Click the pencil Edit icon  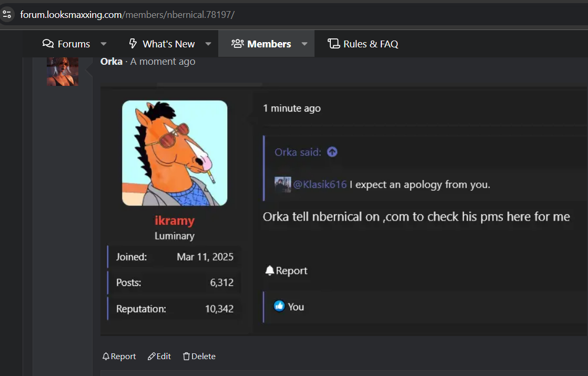(x=151, y=357)
